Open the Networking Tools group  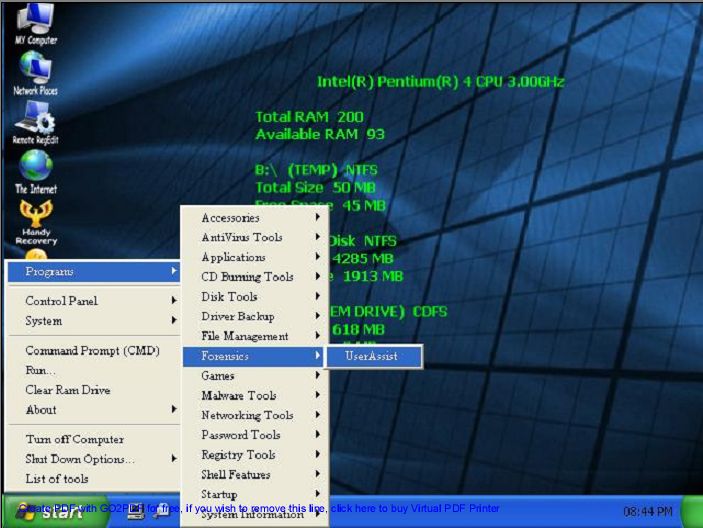255,415
